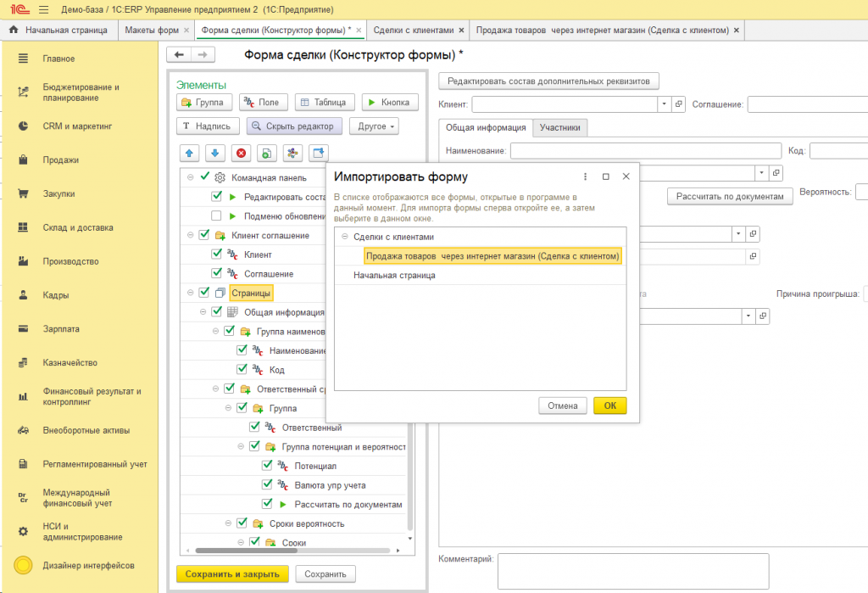Screen dimensions: 868x593
Task: Collapse Страницы tree node
Action: pos(191,293)
